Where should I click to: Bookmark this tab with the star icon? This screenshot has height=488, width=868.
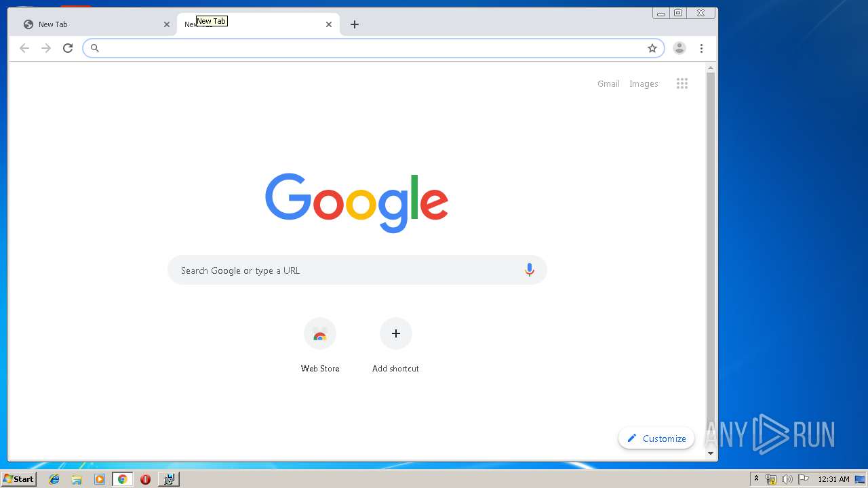tap(652, 48)
